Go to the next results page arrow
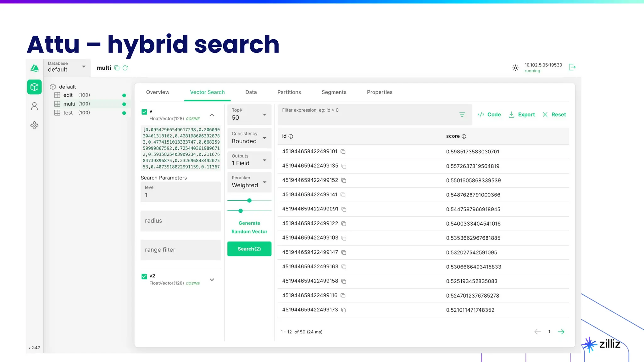644x362 pixels. 561,332
